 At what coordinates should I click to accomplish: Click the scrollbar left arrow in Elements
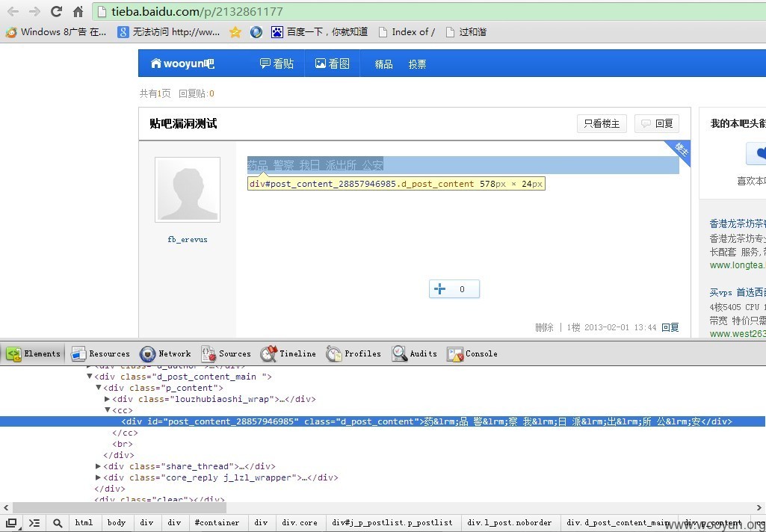tap(5, 508)
